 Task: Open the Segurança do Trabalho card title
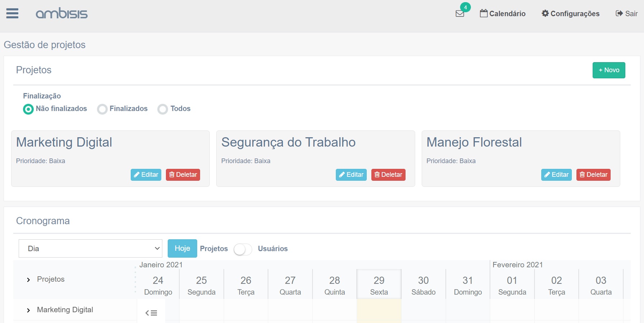tap(288, 142)
